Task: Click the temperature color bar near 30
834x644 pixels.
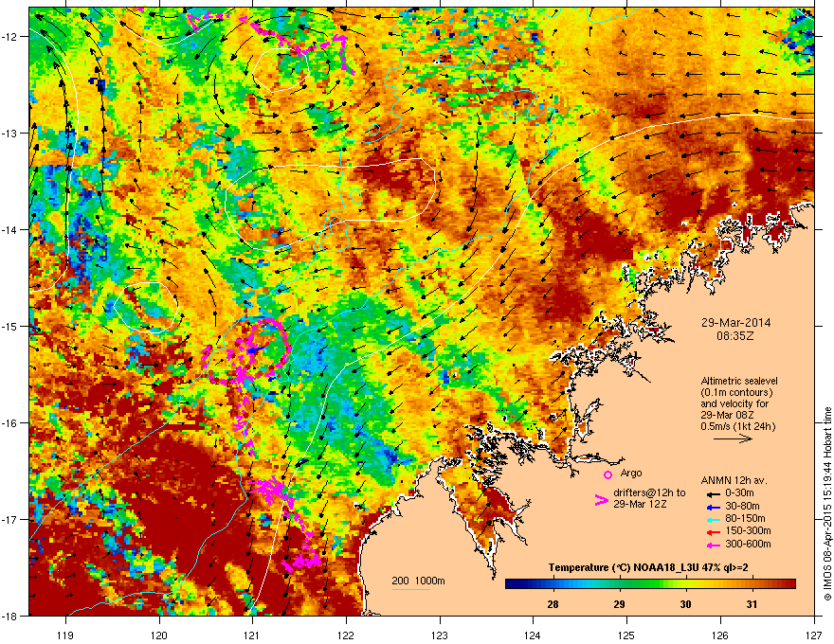Action: pyautogui.click(x=685, y=583)
